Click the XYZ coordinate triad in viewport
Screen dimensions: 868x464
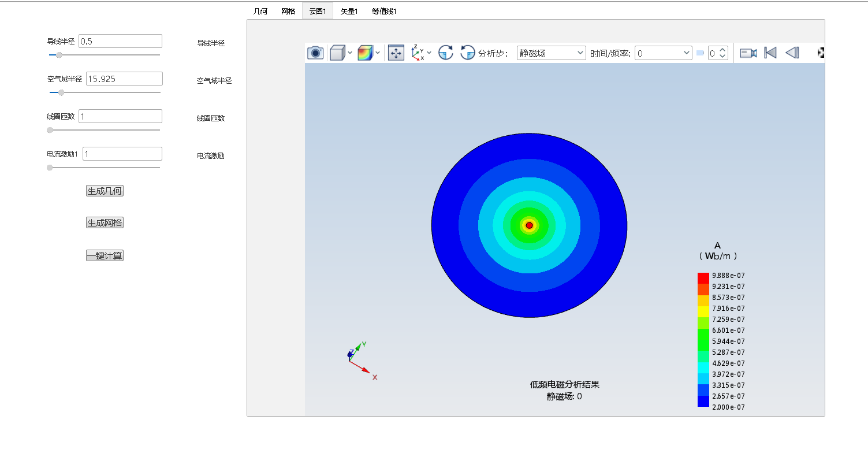point(362,359)
